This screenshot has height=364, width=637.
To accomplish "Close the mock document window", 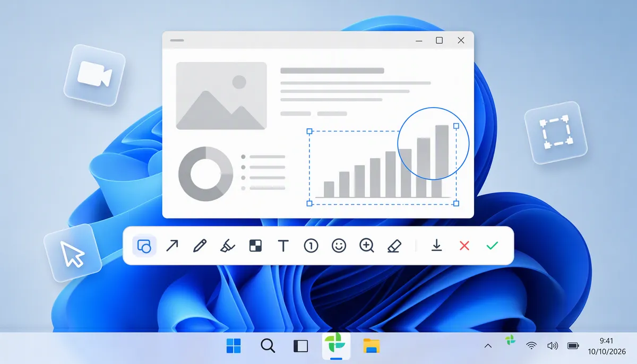I will click(x=461, y=40).
